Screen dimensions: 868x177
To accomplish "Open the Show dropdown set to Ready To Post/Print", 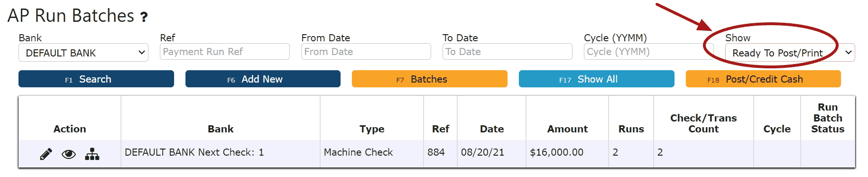I will tap(790, 53).
